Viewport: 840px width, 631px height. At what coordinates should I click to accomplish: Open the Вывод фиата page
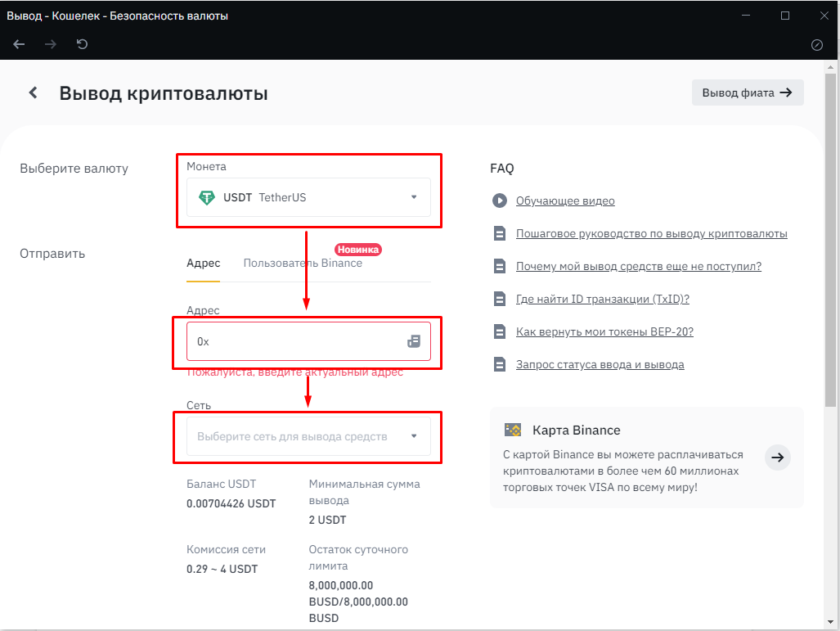point(748,92)
